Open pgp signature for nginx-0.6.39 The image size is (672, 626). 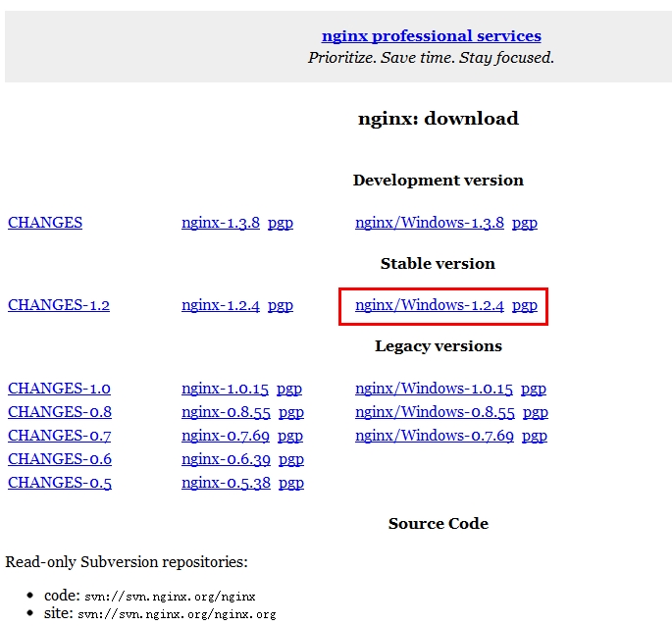coord(291,460)
